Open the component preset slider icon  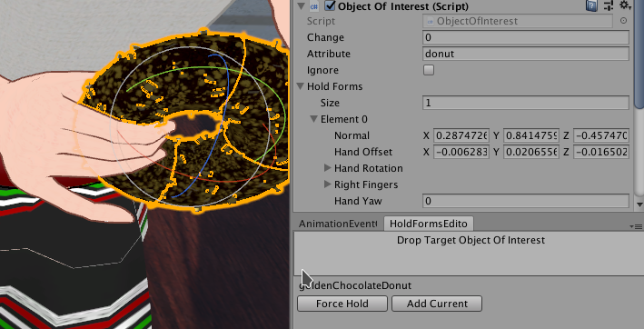coord(609,5)
